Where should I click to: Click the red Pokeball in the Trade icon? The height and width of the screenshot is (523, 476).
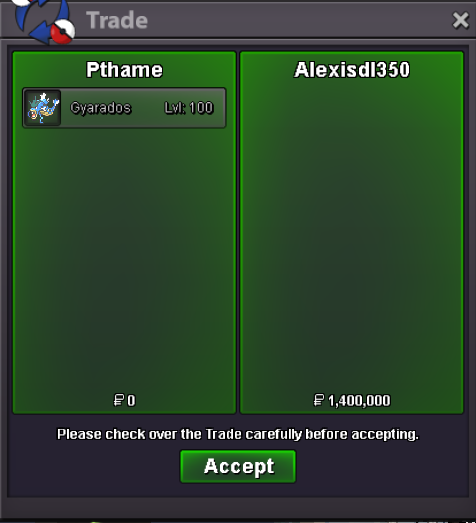click(x=63, y=32)
